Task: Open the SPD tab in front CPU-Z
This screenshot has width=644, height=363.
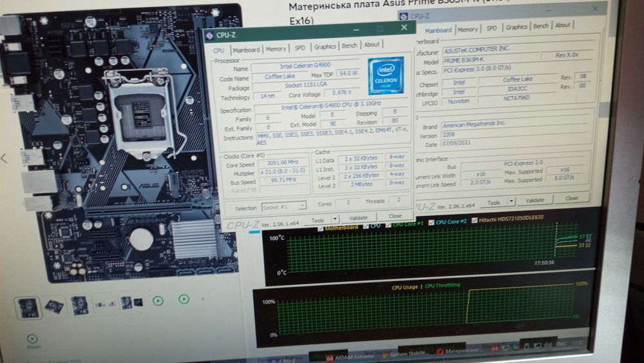Action: 300,48
